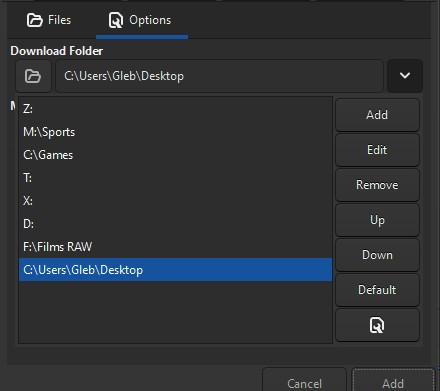Select the D: drive entry
The image size is (440, 391).
click(x=175, y=224)
